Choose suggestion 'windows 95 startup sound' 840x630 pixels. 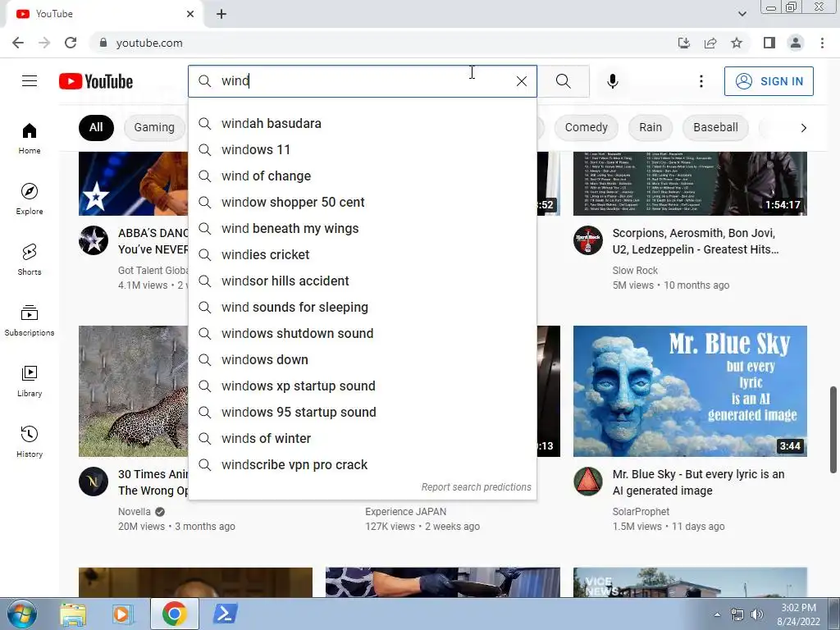click(362, 412)
